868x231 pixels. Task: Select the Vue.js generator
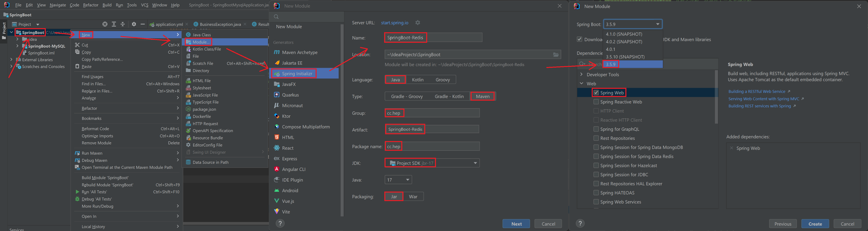[288, 201]
